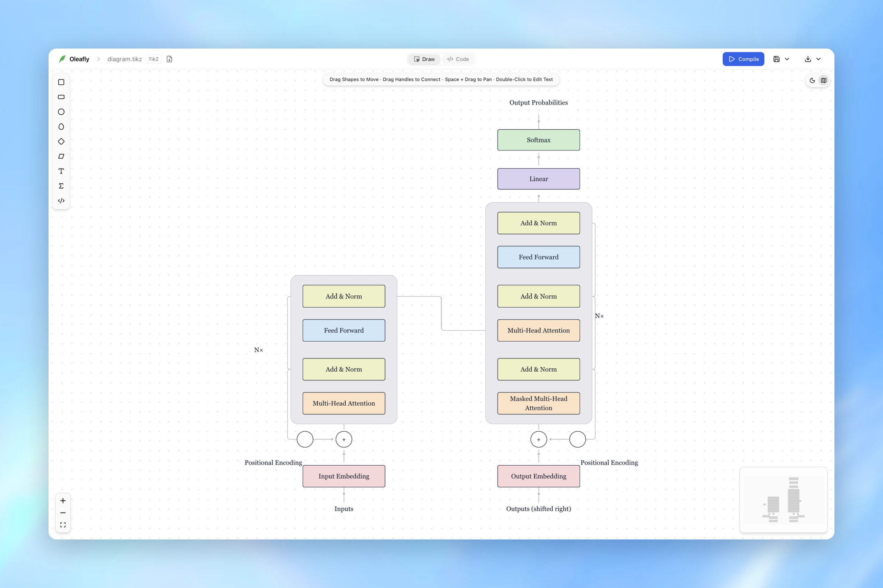The image size is (883, 588).
Task: Switch to the Draw tab
Action: coord(424,59)
